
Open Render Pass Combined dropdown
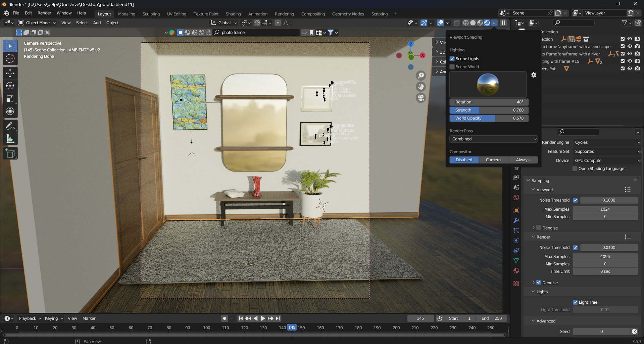(x=493, y=139)
